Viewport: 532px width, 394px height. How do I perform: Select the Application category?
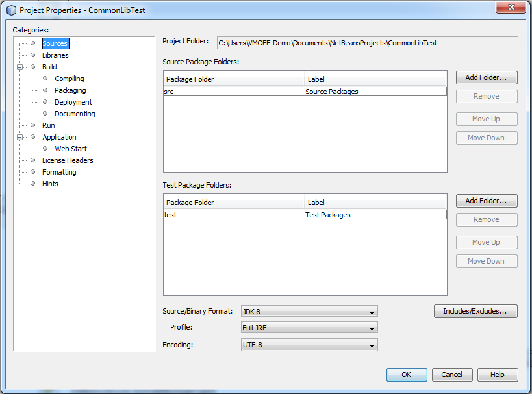[x=59, y=137]
